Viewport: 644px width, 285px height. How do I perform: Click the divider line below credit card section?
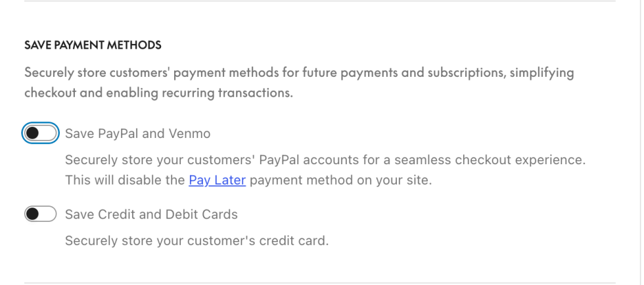[320, 283]
